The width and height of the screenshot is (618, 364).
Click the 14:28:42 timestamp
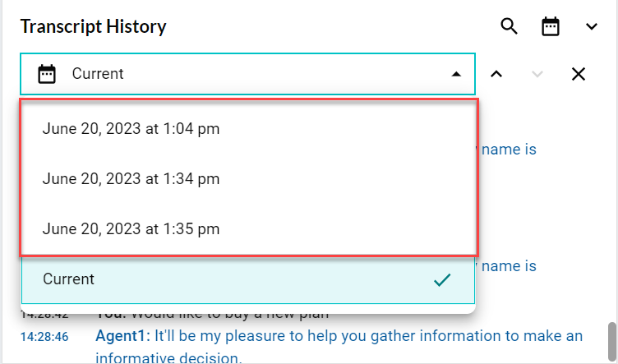pyautogui.click(x=44, y=316)
